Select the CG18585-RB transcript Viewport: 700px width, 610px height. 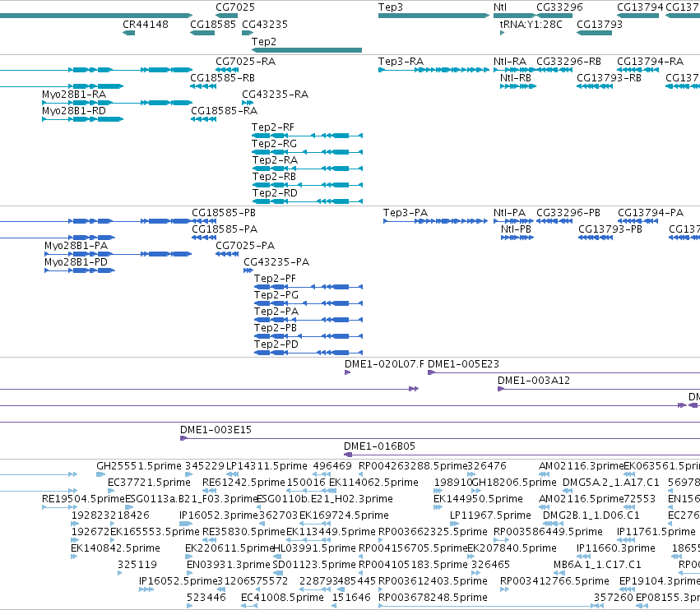pos(203,86)
